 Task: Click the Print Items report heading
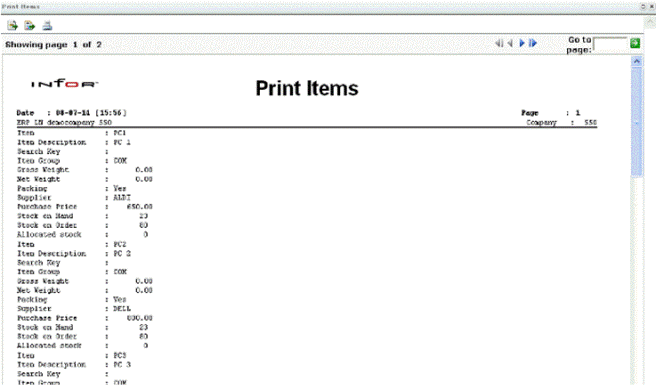[x=307, y=88]
